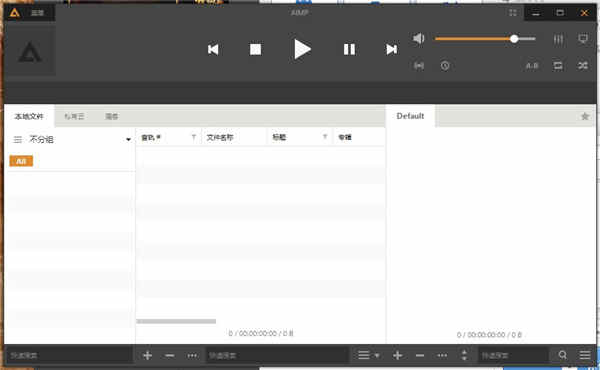Toggle shuffle playback mode
Viewport: 600px width, 370px height.
click(x=583, y=66)
